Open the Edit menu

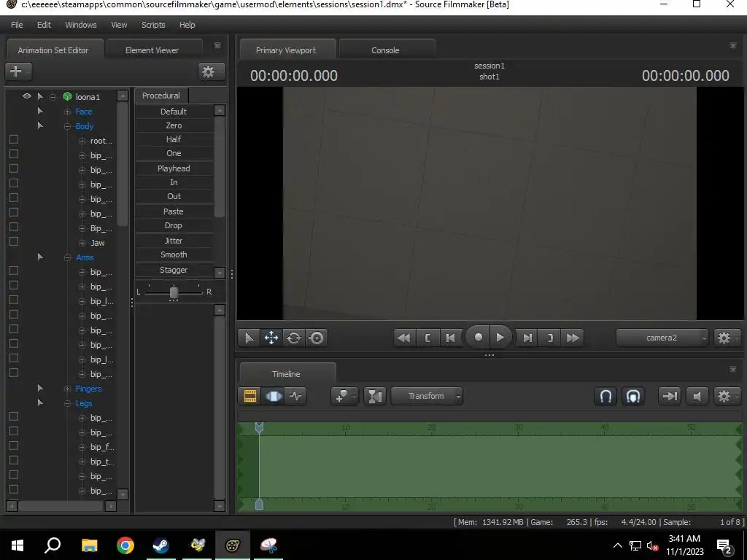pos(44,25)
